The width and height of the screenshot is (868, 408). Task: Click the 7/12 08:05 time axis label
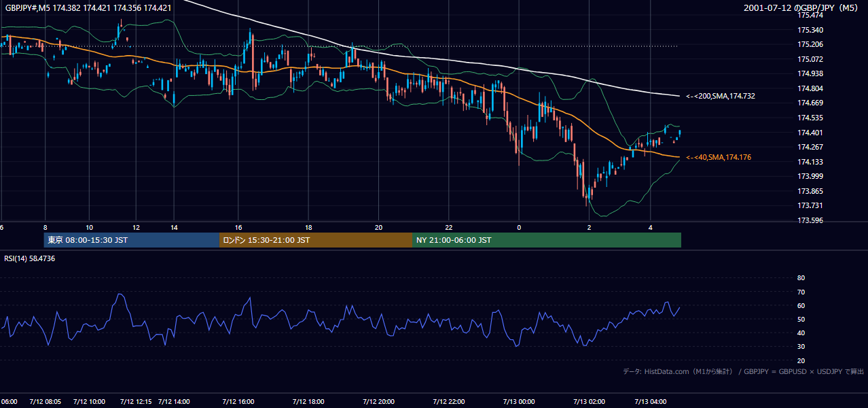pos(46,402)
